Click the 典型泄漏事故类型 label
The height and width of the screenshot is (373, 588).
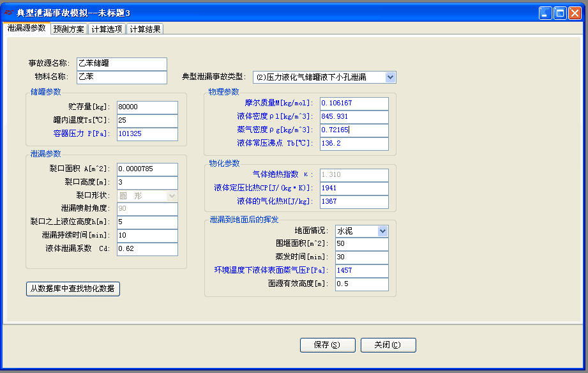tap(213, 77)
